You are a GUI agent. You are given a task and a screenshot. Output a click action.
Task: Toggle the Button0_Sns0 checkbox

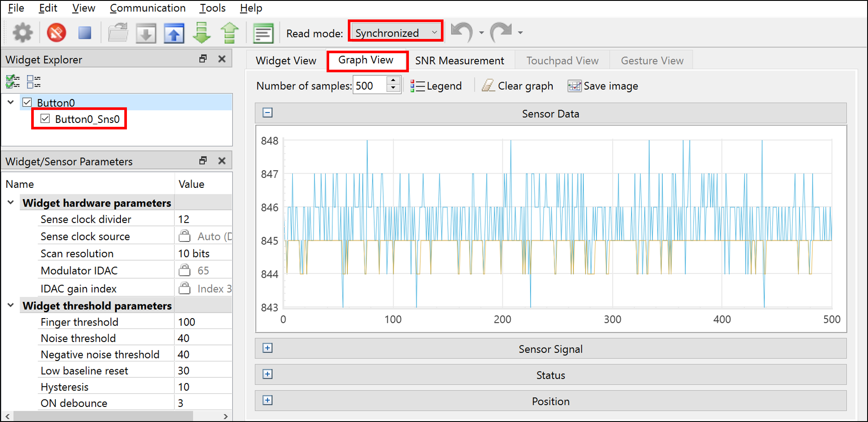(x=45, y=119)
